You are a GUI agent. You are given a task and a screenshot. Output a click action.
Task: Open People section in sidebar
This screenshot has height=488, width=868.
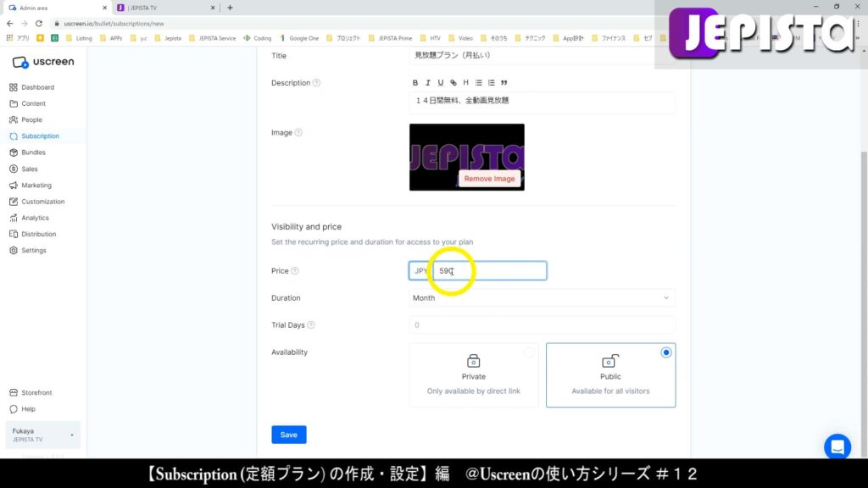(x=26, y=119)
